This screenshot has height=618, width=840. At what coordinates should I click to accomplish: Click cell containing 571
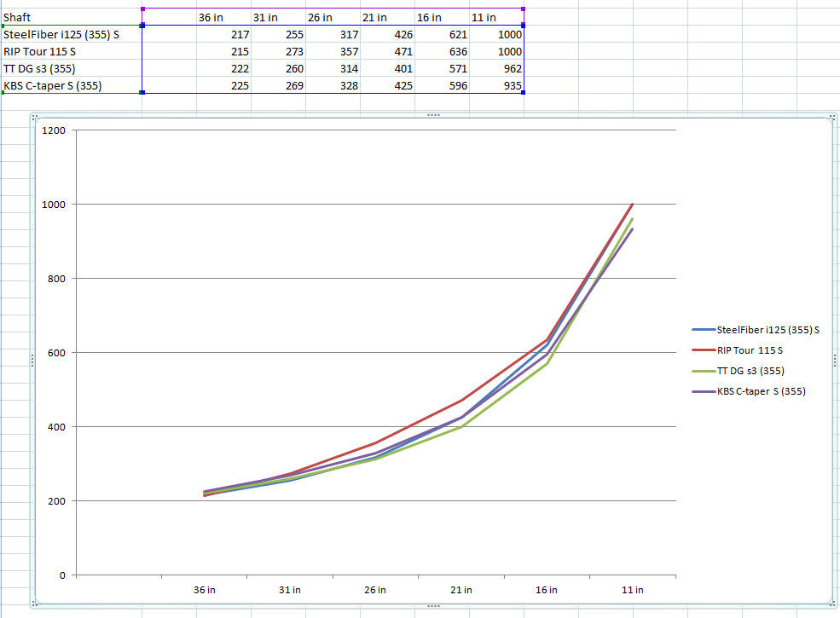point(443,68)
